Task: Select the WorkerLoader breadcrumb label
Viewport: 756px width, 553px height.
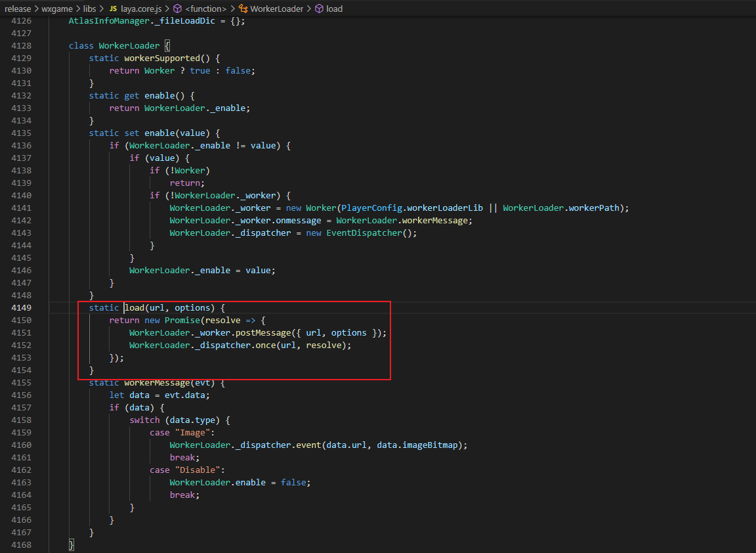Action: (x=278, y=9)
